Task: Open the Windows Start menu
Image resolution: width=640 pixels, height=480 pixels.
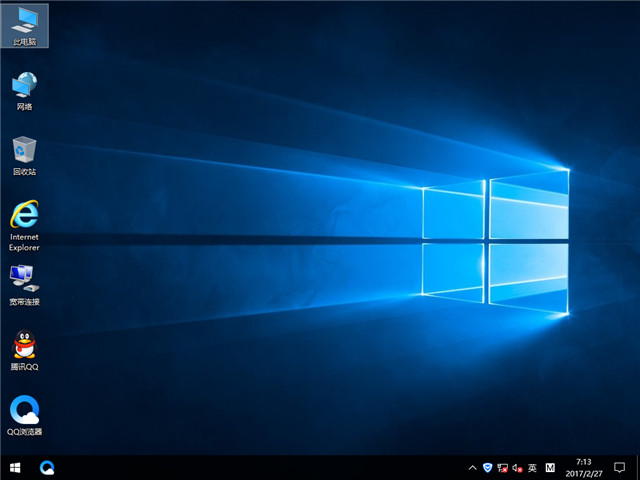Action: [15, 468]
